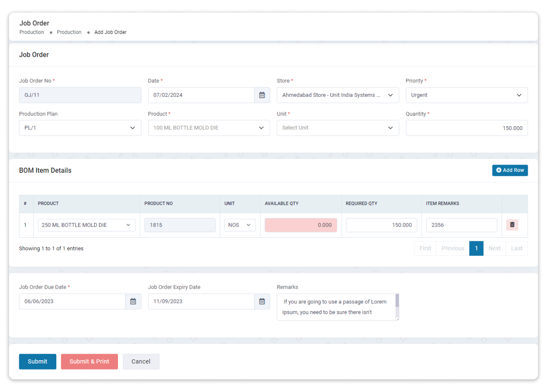Open the 100 ML BOTTLE MOLD DIE dropdown
Viewport: 547px width, 392px height.
[209, 128]
